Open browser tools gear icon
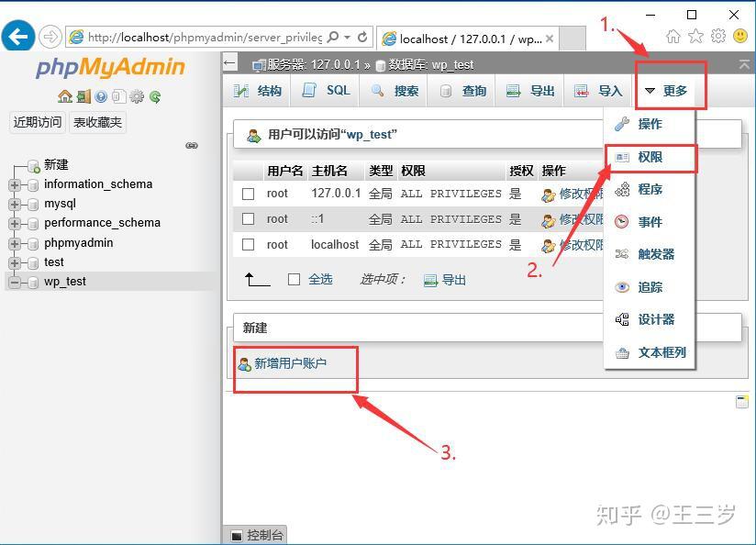 [x=717, y=36]
